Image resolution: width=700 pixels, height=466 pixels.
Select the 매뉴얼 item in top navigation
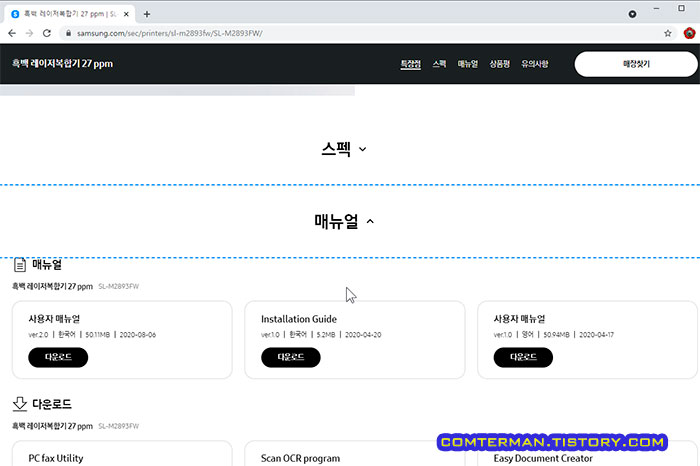(467, 64)
